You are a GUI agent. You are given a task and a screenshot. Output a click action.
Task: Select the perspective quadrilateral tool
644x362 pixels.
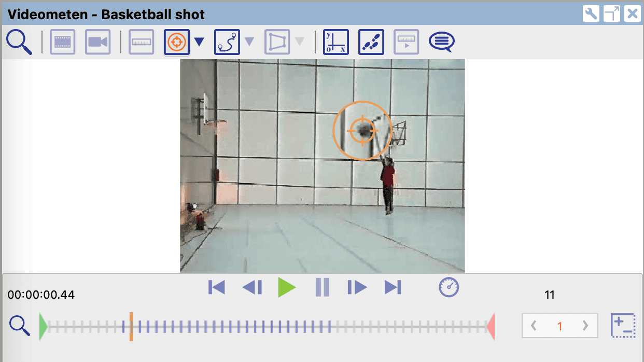pyautogui.click(x=277, y=42)
